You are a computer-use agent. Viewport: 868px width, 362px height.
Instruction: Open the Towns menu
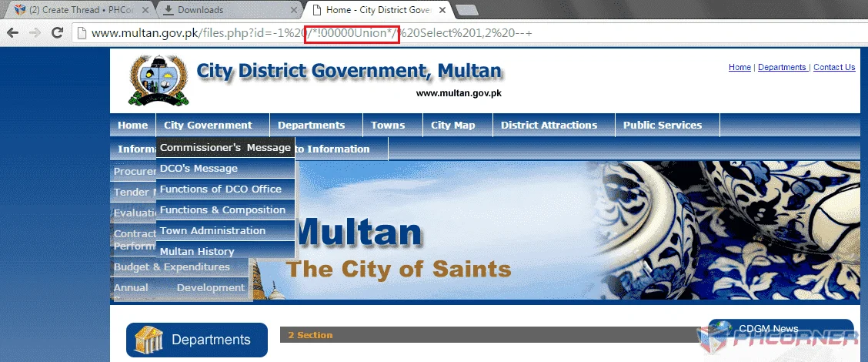click(388, 125)
